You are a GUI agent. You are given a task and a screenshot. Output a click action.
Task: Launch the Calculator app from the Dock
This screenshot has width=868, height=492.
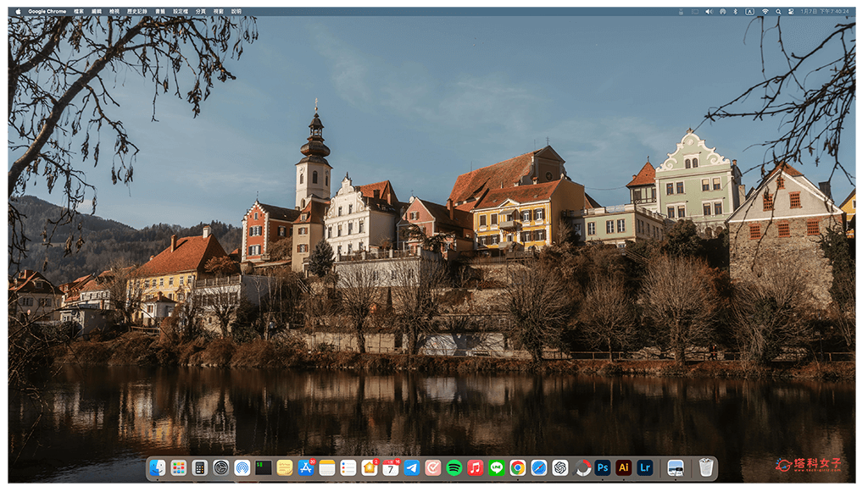pyautogui.click(x=200, y=468)
